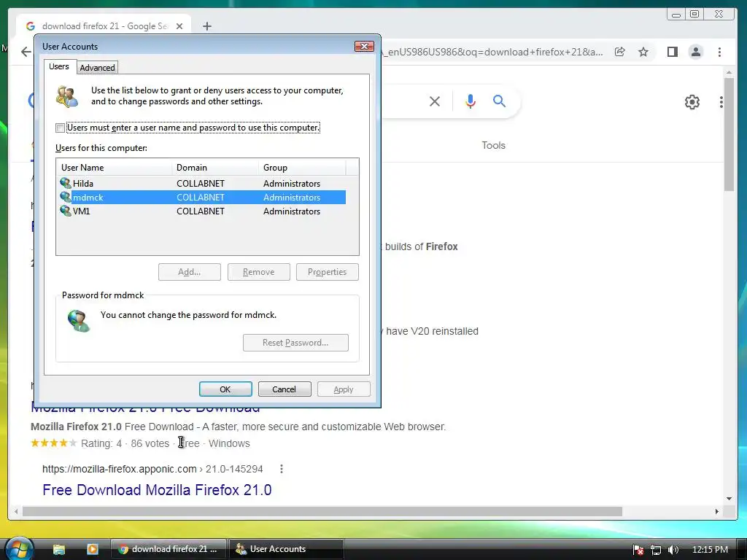This screenshot has width=747, height=560.
Task: Start Google voice search microphone
Action: [471, 101]
